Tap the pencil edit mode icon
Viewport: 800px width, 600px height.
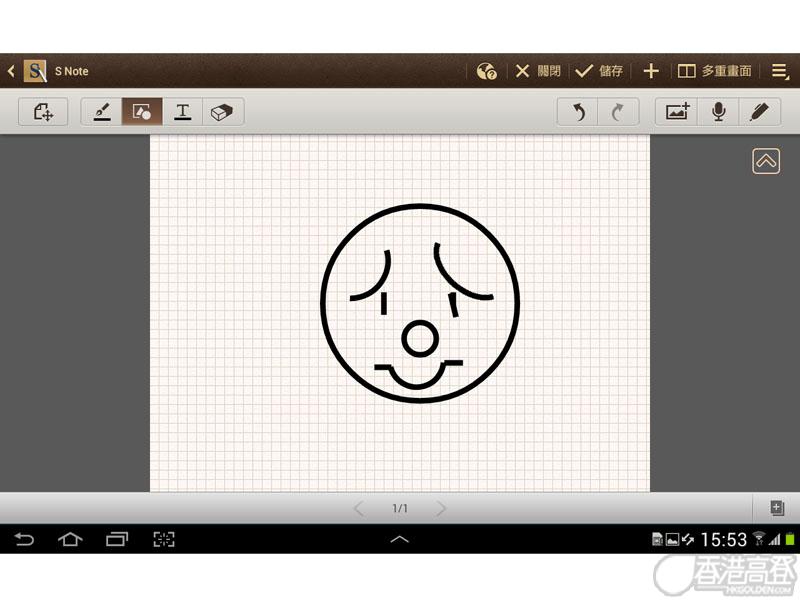pyautogui.click(x=759, y=112)
